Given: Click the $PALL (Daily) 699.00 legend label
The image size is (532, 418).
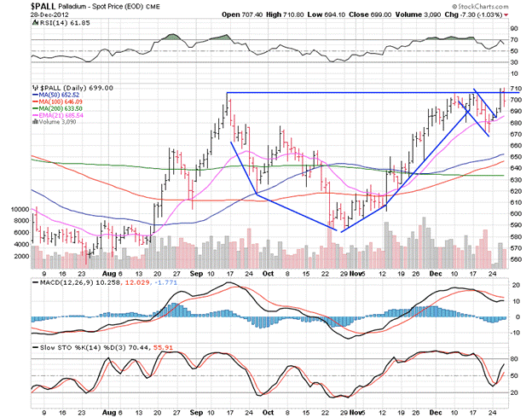Looking at the screenshot, I should click(66, 88).
